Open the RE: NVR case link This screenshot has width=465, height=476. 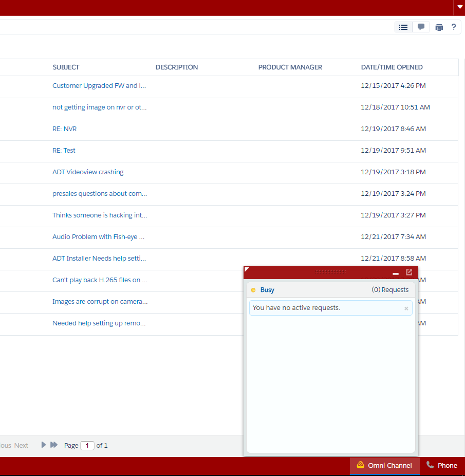pos(64,129)
